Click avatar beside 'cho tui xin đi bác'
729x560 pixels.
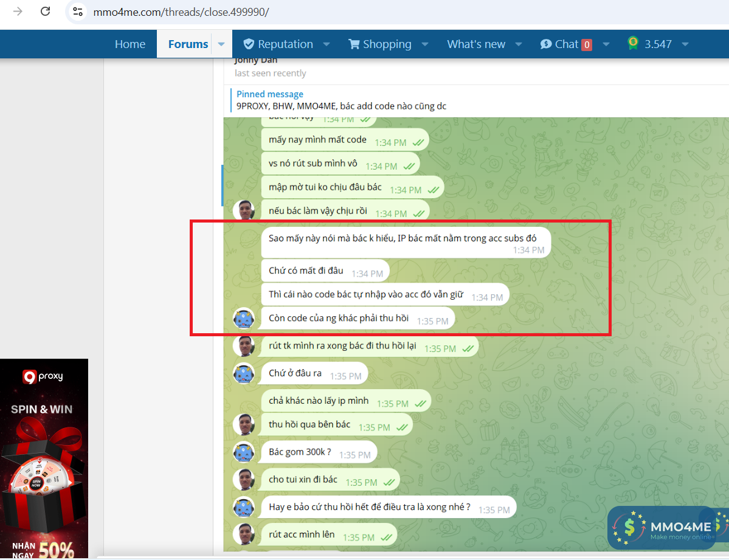point(244,480)
